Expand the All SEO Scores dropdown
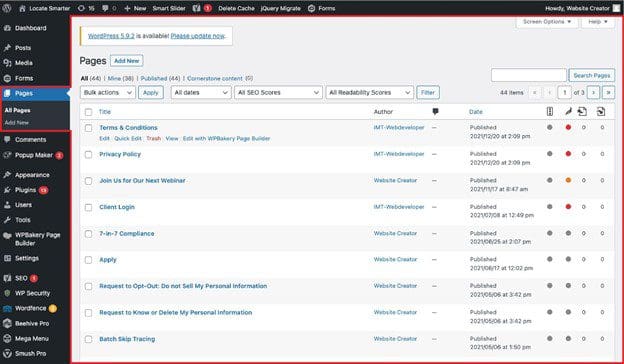Viewport: 624px width, 364px height. (x=278, y=93)
